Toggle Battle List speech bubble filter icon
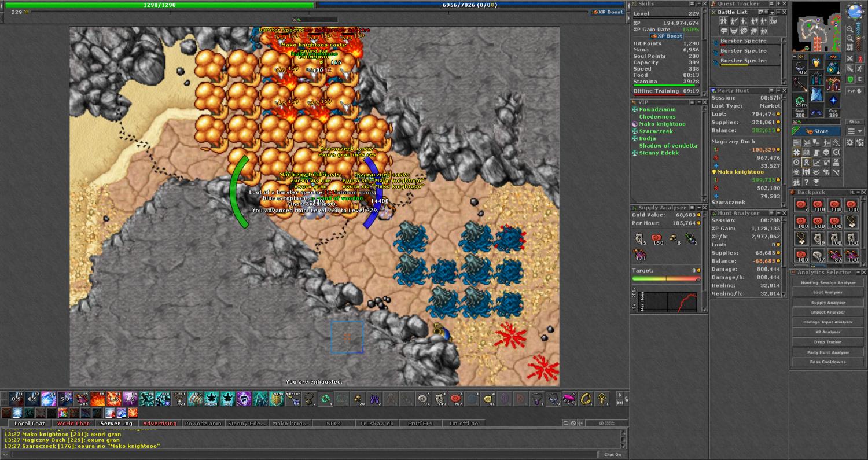 [x=724, y=31]
